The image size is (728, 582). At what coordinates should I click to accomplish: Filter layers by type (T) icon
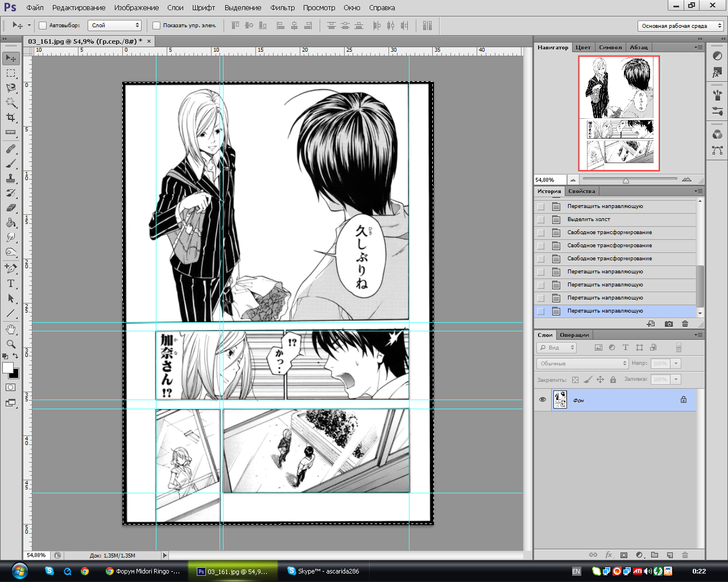(626, 348)
